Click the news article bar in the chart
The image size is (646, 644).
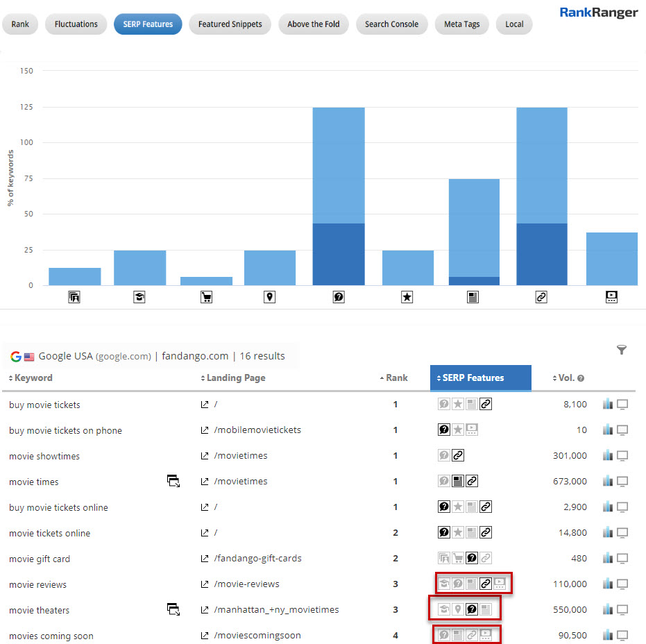coord(474,232)
